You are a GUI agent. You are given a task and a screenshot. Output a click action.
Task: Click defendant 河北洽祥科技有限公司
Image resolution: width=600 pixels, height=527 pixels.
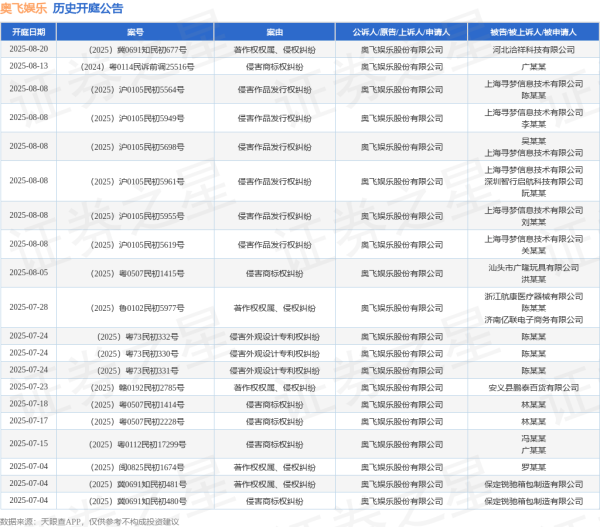tap(533, 50)
